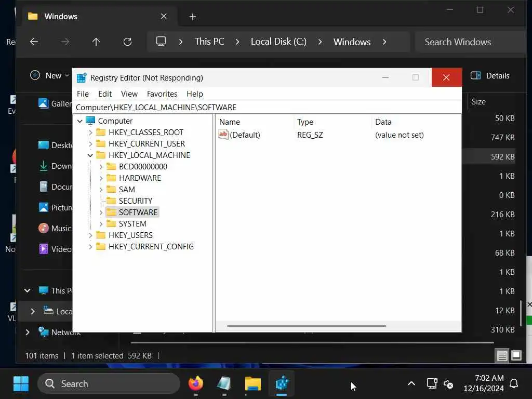The height and width of the screenshot is (399, 532).
Task: Expand the HARDWARE key
Action: click(101, 178)
